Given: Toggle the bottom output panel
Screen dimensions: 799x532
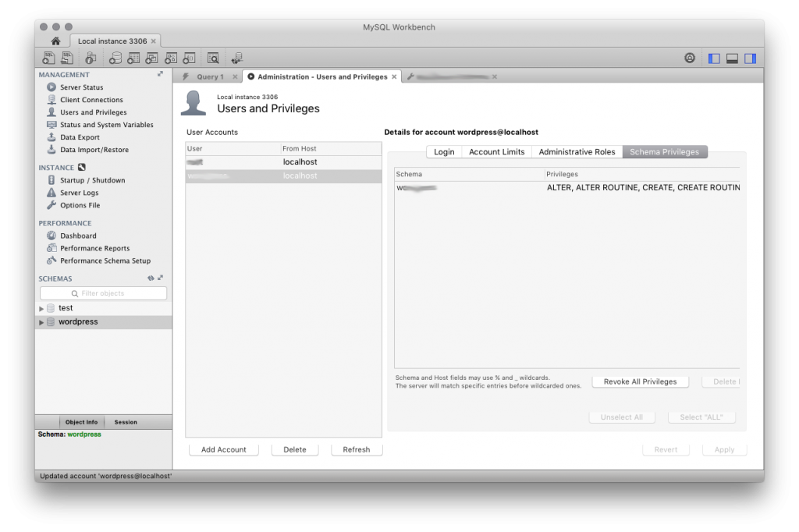Looking at the screenshot, I should pos(732,59).
